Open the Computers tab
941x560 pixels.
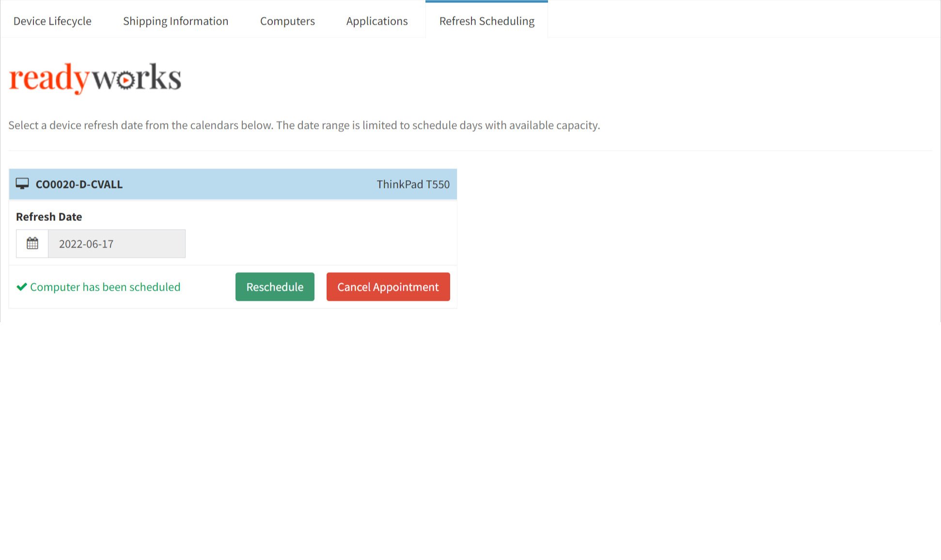pyautogui.click(x=287, y=21)
